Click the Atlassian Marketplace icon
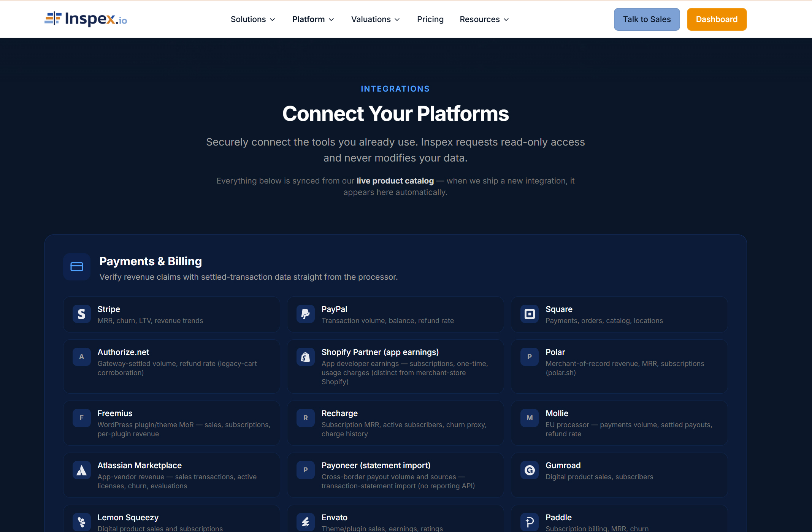Viewport: 812px width, 532px height. pos(82,470)
